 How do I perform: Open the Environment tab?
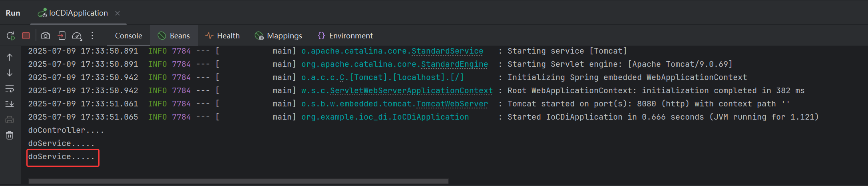coord(345,36)
